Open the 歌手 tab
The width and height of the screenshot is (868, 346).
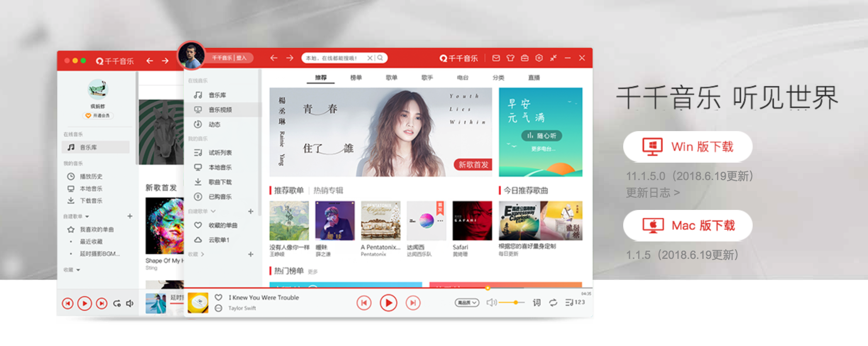pos(427,78)
